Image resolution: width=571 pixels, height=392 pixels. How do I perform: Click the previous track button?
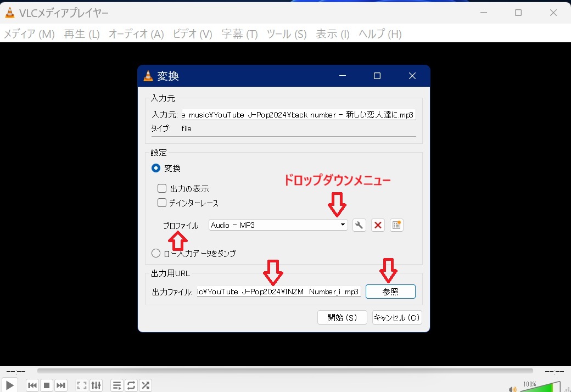click(32, 385)
